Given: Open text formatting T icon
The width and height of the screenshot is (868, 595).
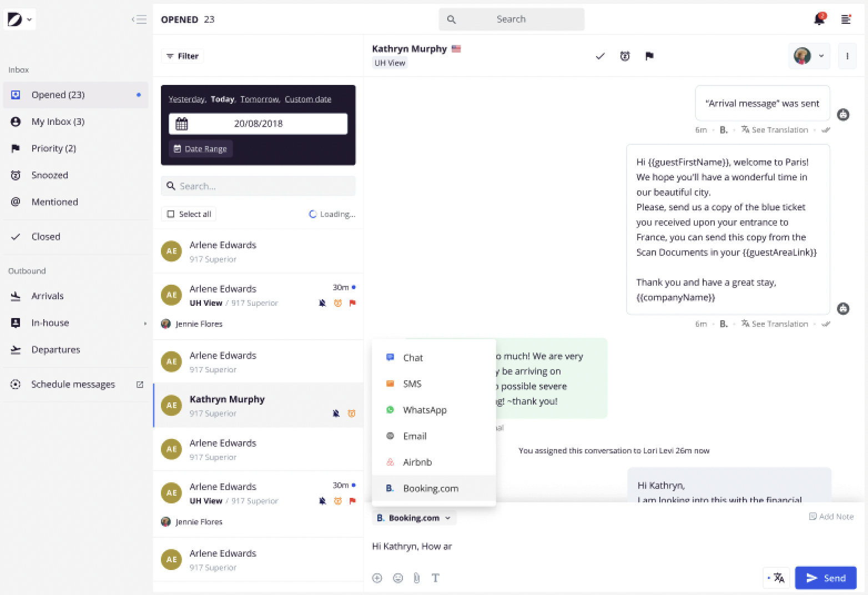Looking at the screenshot, I should 436,578.
